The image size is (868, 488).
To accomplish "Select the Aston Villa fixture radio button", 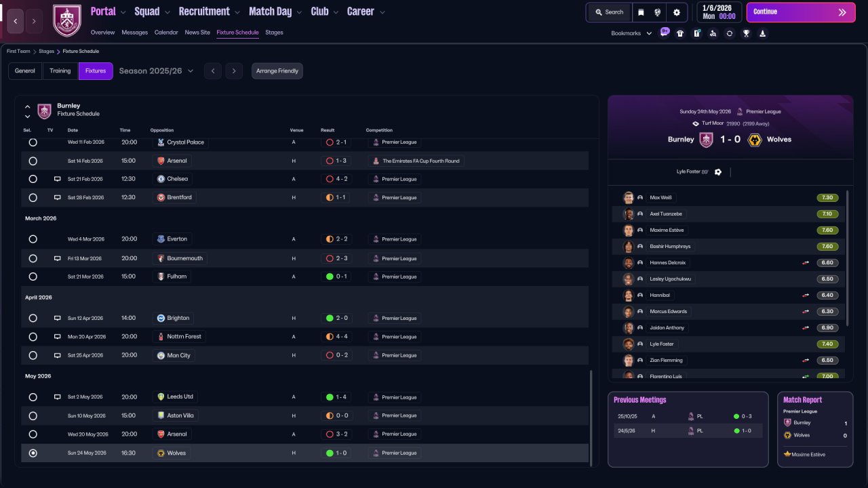I will pos(33,415).
